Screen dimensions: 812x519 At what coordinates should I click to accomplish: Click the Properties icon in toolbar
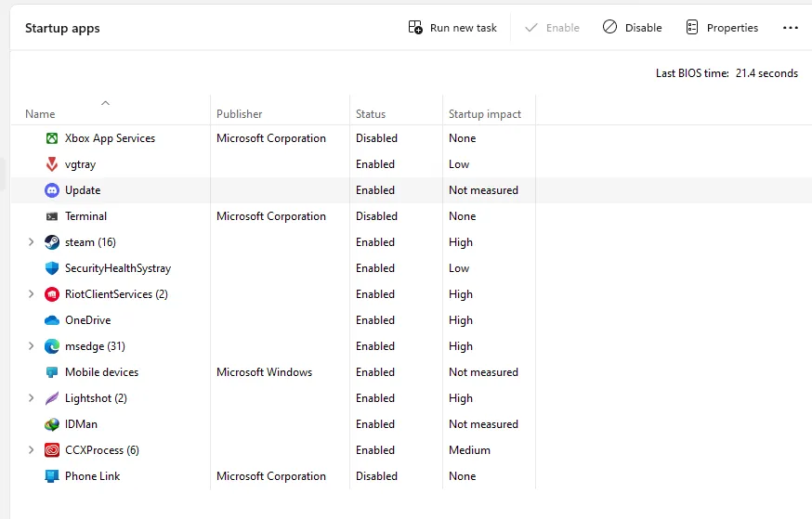tap(692, 27)
